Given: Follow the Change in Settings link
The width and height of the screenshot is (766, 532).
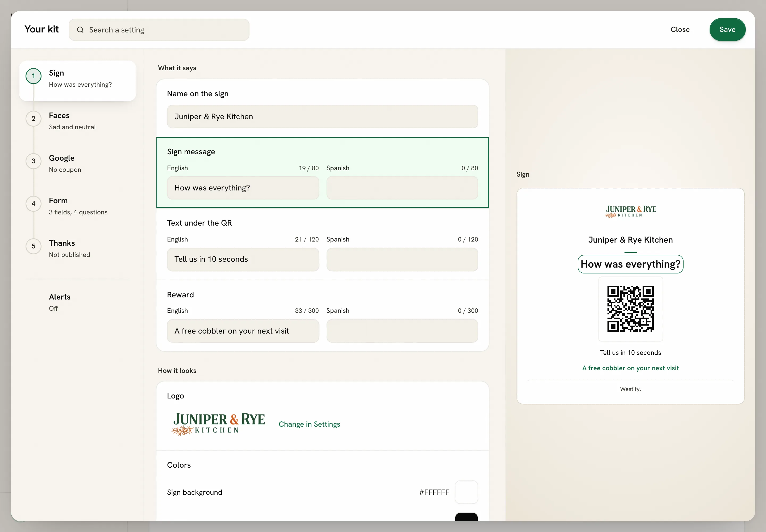Looking at the screenshot, I should (x=309, y=424).
